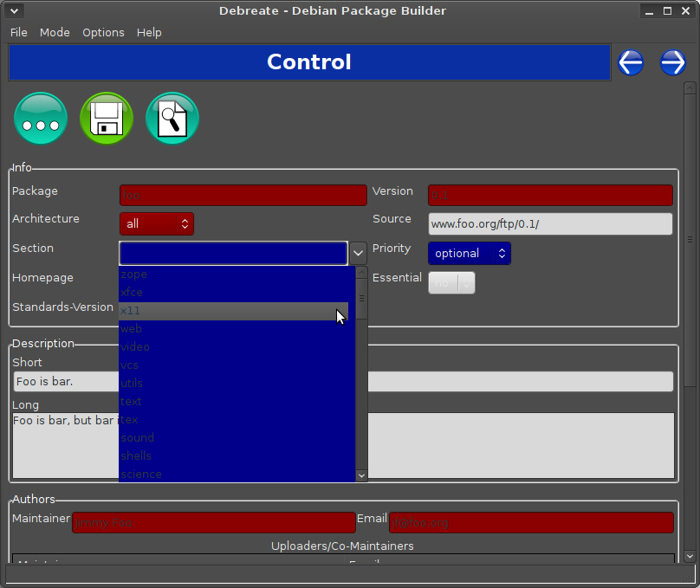Open the Mode menu
700x588 pixels.
click(55, 32)
